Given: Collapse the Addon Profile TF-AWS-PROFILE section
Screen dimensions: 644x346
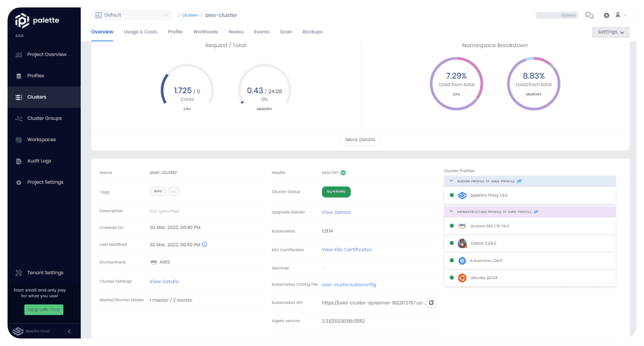Looking at the screenshot, I should tap(451, 181).
